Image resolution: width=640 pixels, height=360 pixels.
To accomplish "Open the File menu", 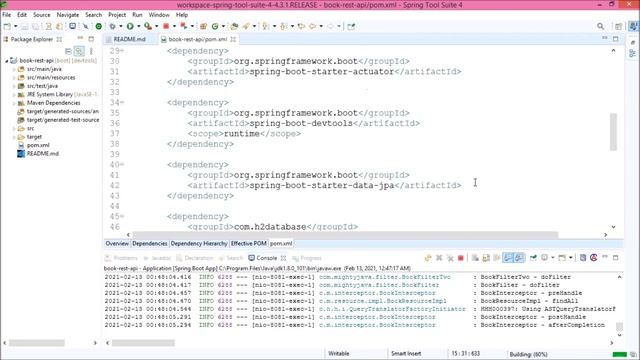I will pos(7,15).
